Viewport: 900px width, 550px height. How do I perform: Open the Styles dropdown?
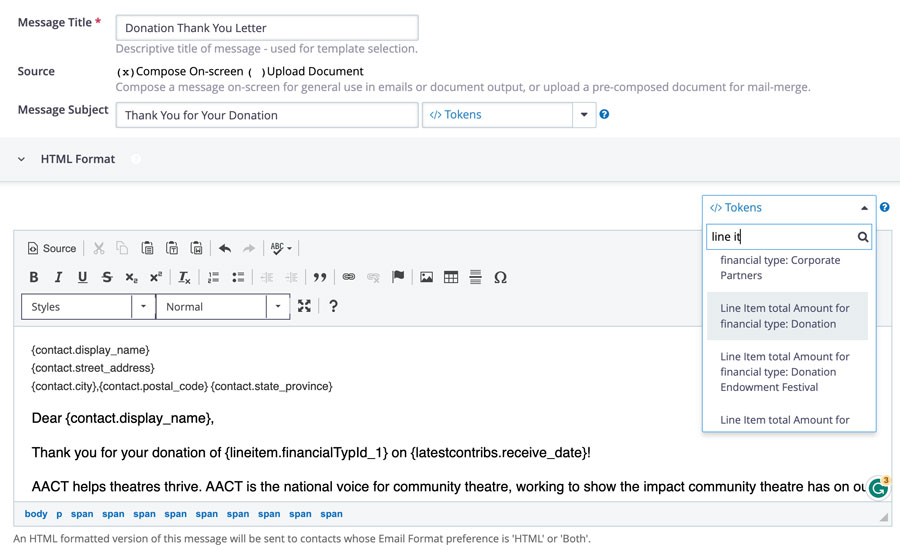click(88, 307)
